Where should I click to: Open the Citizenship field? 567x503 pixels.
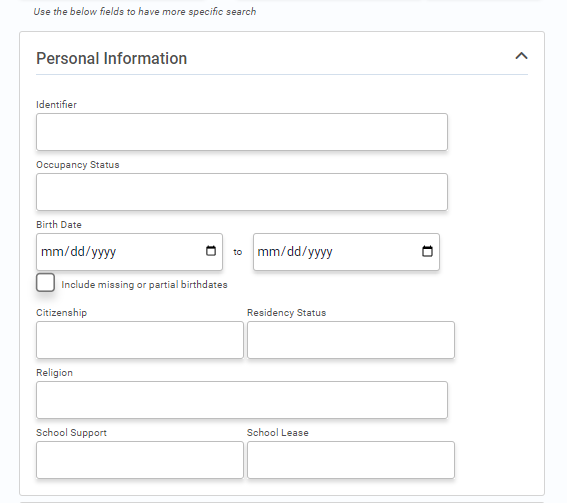[140, 340]
